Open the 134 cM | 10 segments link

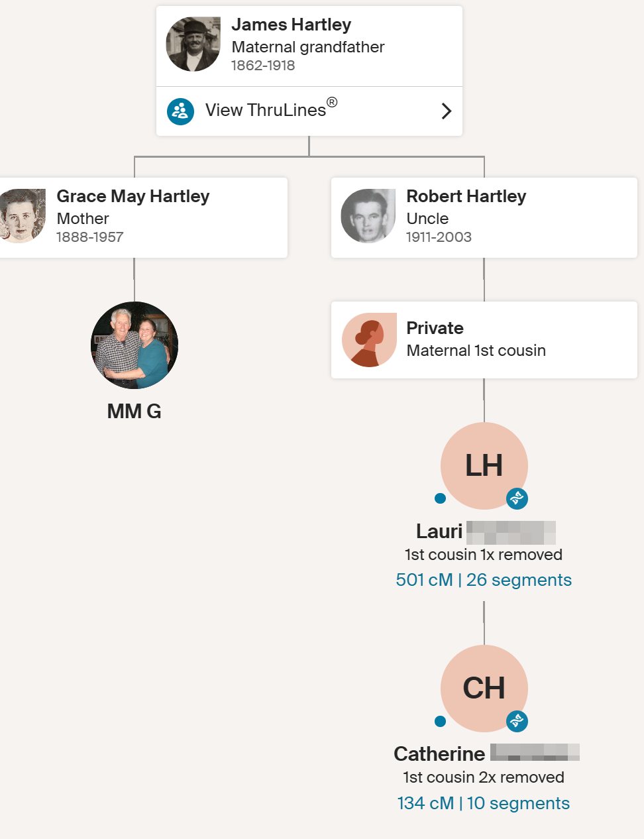[484, 803]
